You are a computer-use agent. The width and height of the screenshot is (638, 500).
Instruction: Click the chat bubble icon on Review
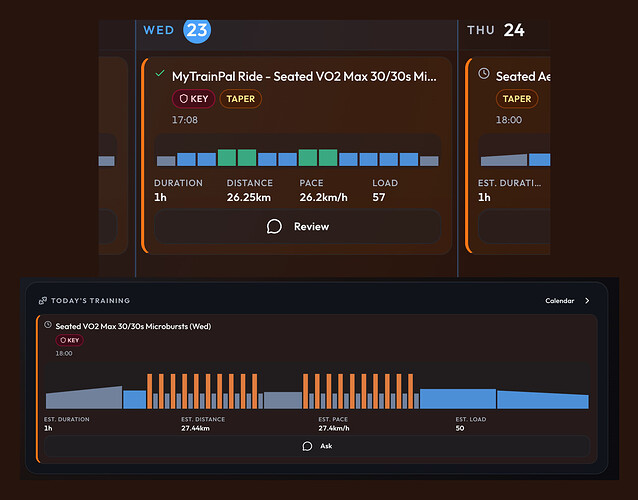[x=274, y=227]
